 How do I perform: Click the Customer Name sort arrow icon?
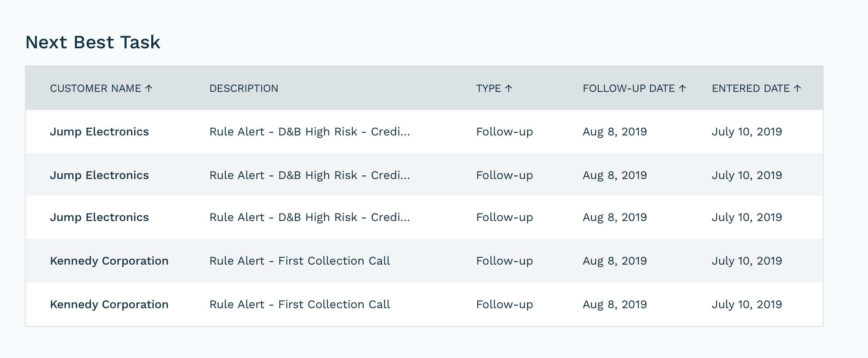[x=149, y=88]
